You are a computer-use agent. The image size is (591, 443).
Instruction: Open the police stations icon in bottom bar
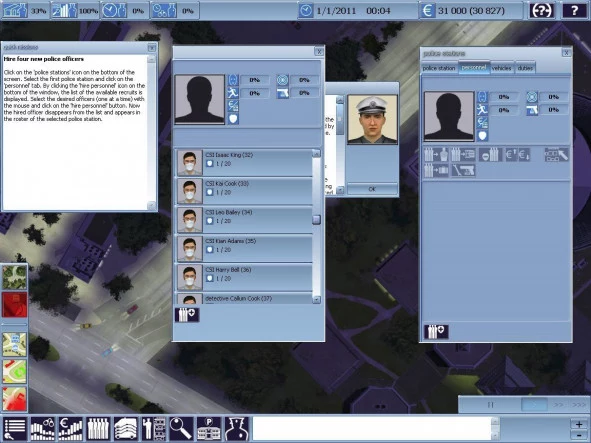pos(209,429)
